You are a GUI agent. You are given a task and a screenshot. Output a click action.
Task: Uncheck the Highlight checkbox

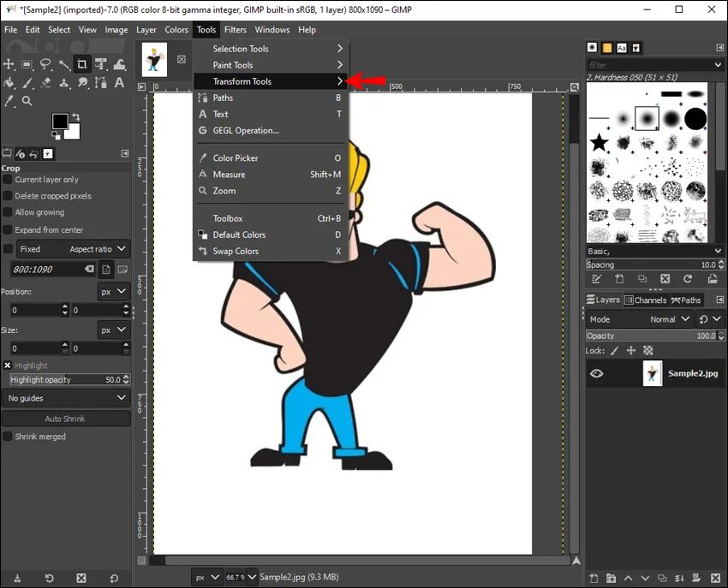(x=8, y=365)
